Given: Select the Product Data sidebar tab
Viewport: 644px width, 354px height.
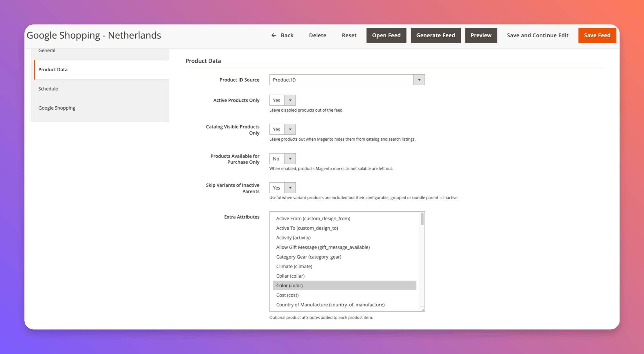Looking at the screenshot, I should pos(102,70).
